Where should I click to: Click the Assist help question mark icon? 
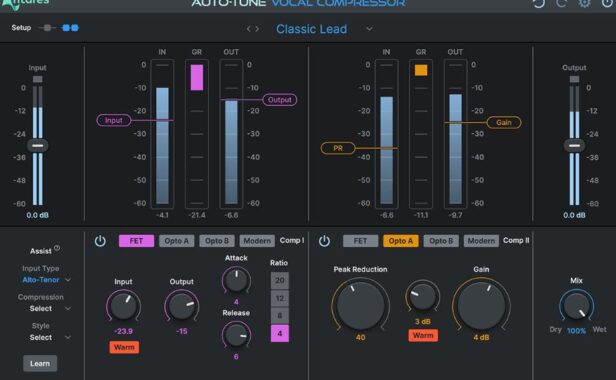click(57, 248)
